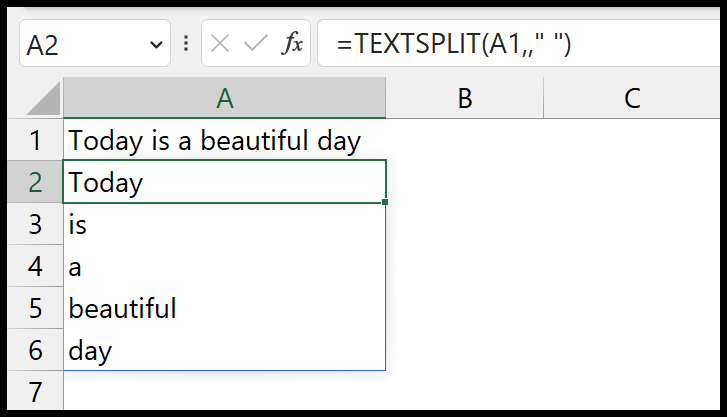
Task: Select empty cell B1
Action: click(465, 140)
